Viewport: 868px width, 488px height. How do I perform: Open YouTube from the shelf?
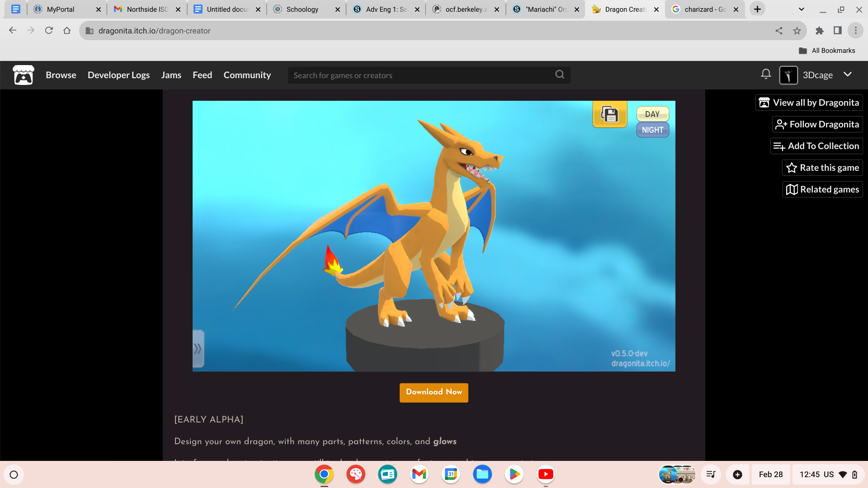(x=546, y=474)
